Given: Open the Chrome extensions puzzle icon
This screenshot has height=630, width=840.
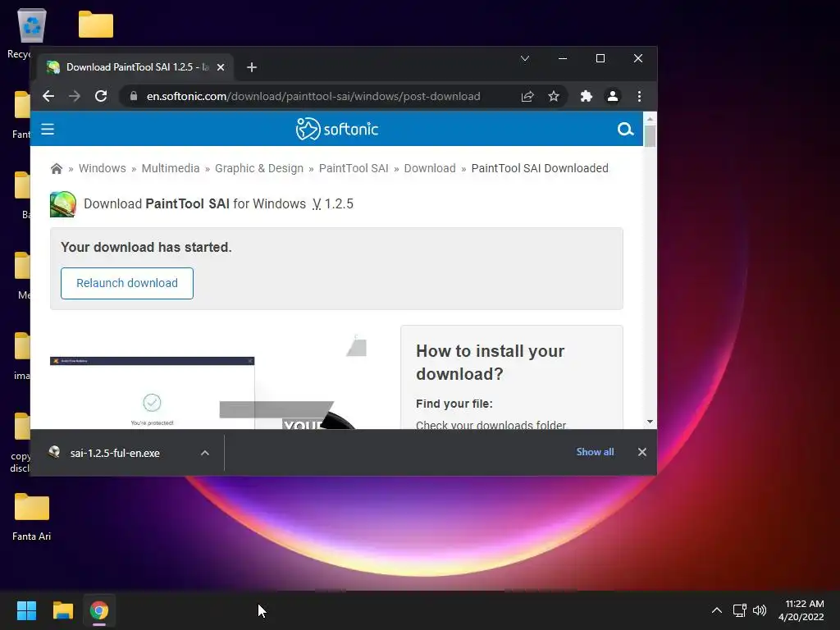Looking at the screenshot, I should click(587, 97).
